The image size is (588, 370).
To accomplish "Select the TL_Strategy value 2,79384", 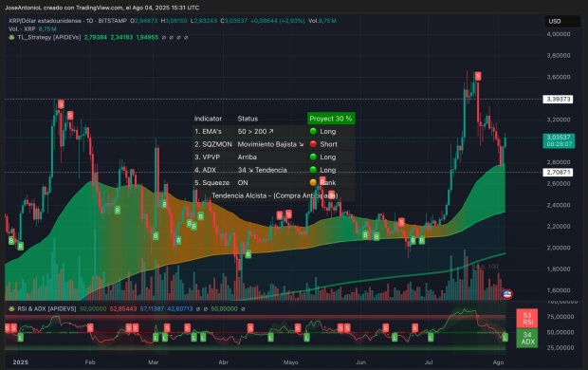I will [x=95, y=38].
